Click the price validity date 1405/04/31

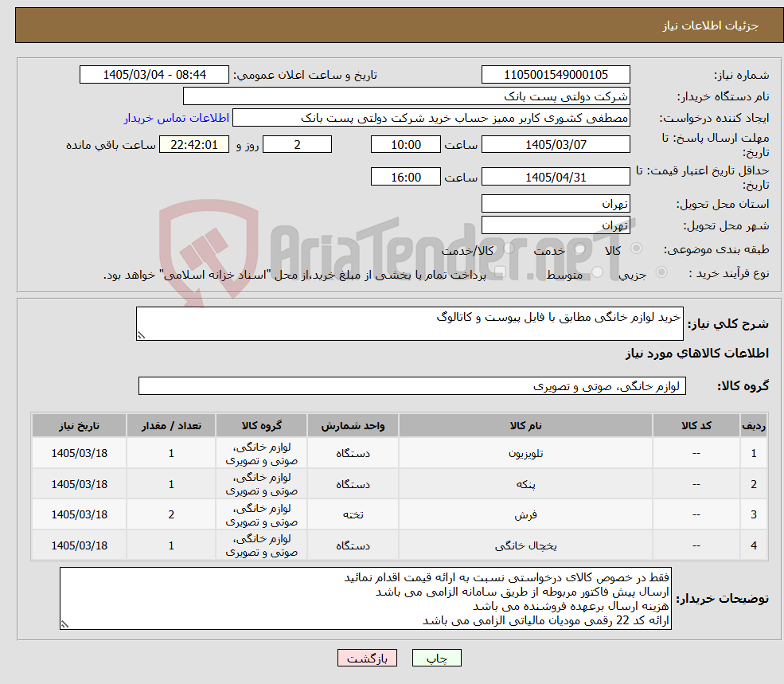click(556, 177)
